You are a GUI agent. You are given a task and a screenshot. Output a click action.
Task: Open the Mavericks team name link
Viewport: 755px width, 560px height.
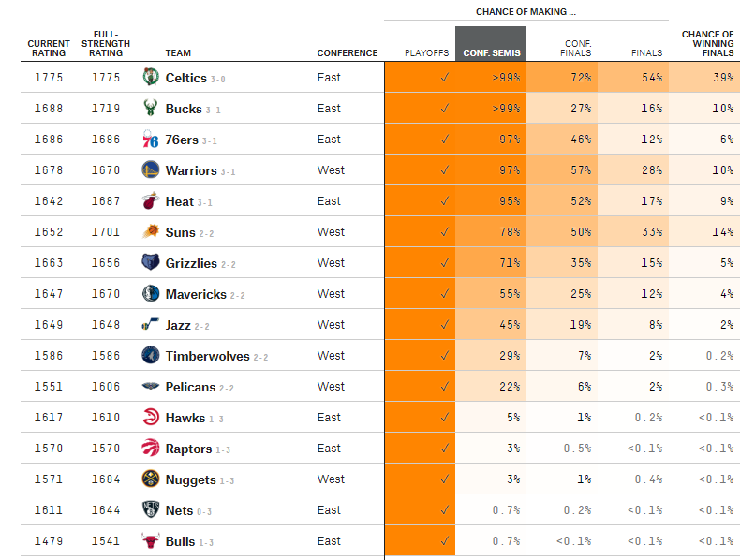pyautogui.click(x=196, y=294)
